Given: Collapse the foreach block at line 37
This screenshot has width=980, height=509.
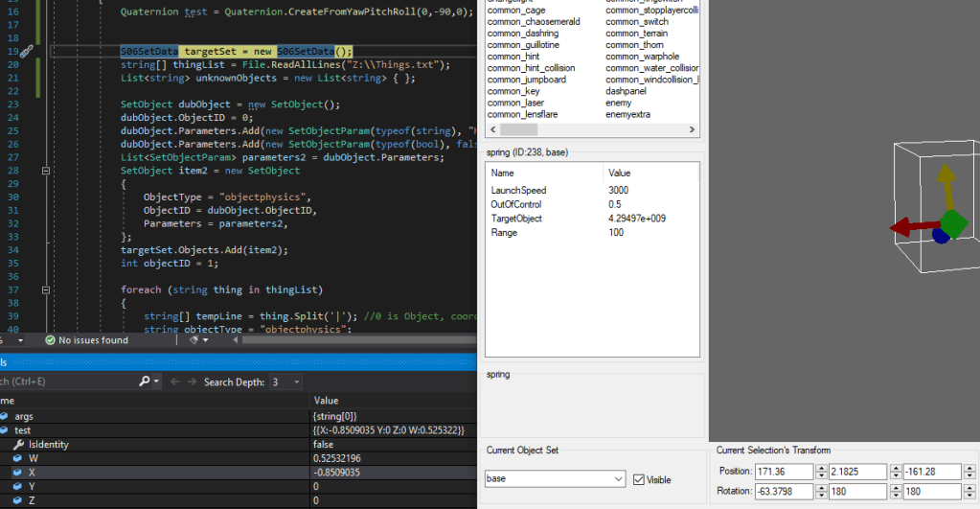Looking at the screenshot, I should pyautogui.click(x=46, y=289).
